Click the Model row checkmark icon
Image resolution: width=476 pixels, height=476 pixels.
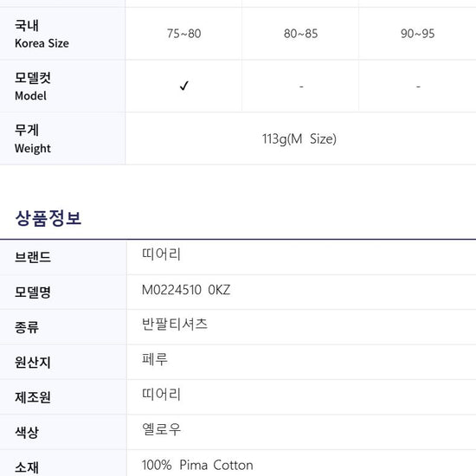pyautogui.click(x=184, y=86)
